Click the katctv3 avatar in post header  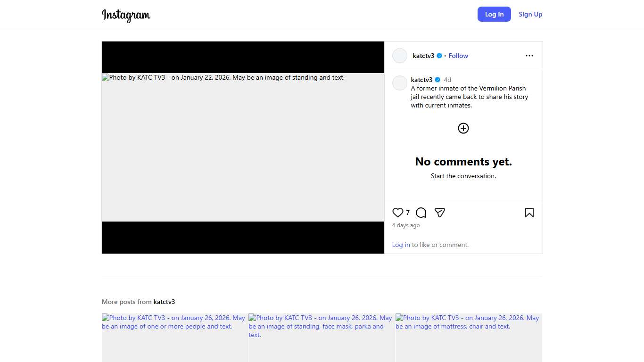click(x=400, y=56)
